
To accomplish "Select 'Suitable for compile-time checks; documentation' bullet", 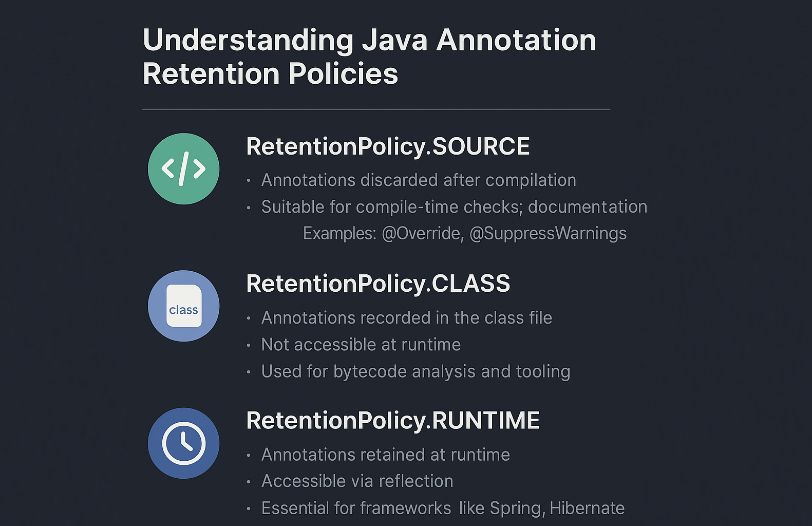I will (454, 207).
